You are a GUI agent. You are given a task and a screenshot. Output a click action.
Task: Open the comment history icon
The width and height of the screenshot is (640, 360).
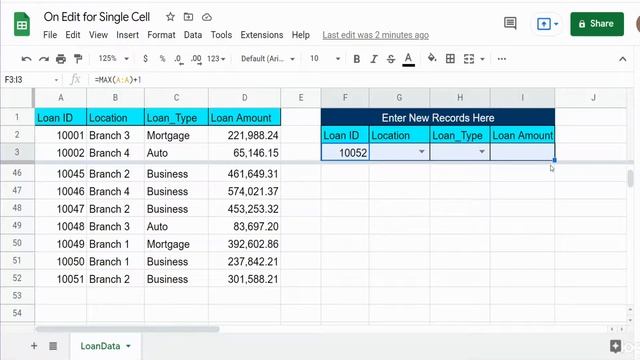click(x=510, y=23)
